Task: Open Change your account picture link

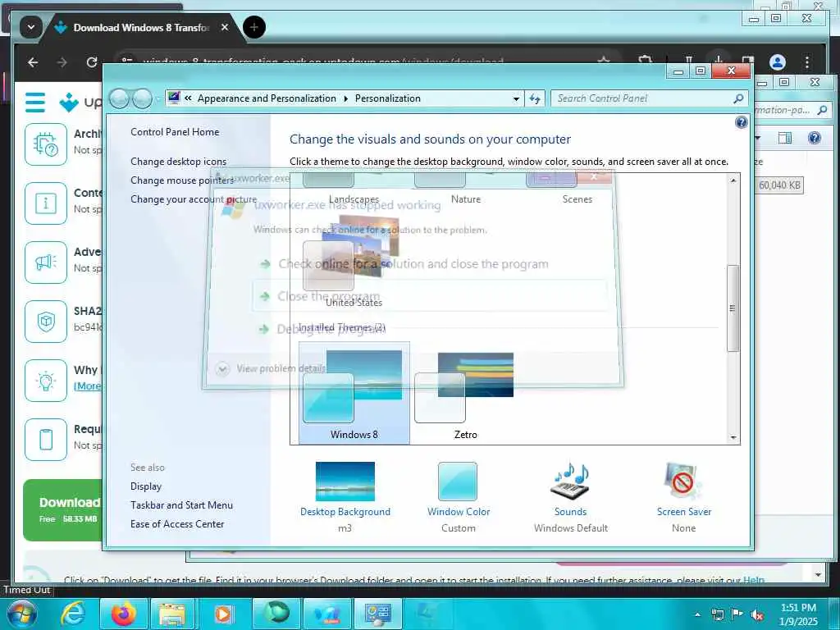Action: [194, 199]
